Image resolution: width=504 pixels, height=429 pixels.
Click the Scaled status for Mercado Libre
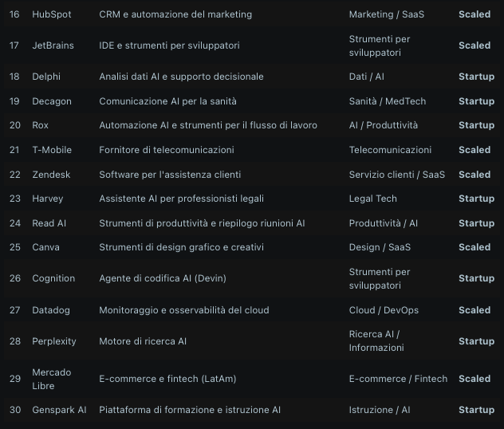pos(474,379)
